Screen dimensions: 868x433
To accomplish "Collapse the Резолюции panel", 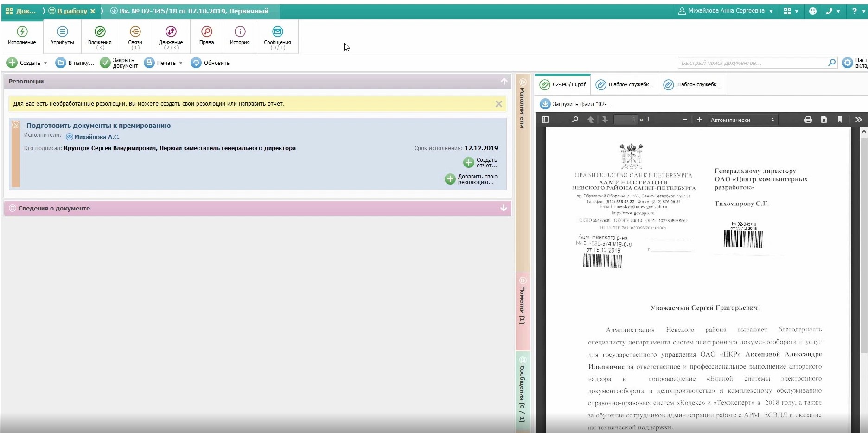I will coord(504,82).
